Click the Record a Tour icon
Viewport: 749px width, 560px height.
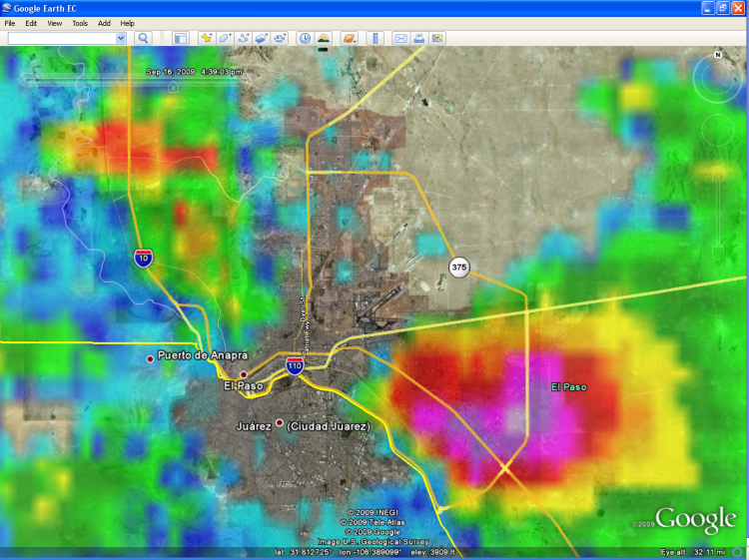[x=280, y=38]
